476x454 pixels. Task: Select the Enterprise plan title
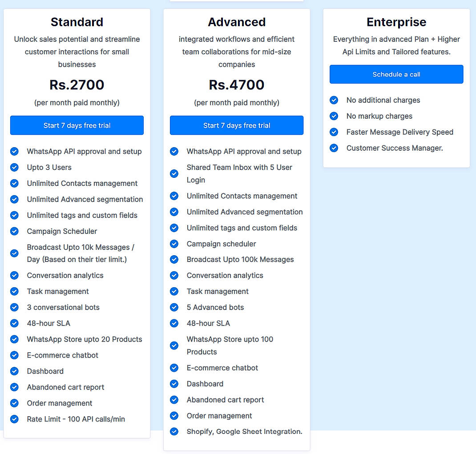[x=396, y=22]
